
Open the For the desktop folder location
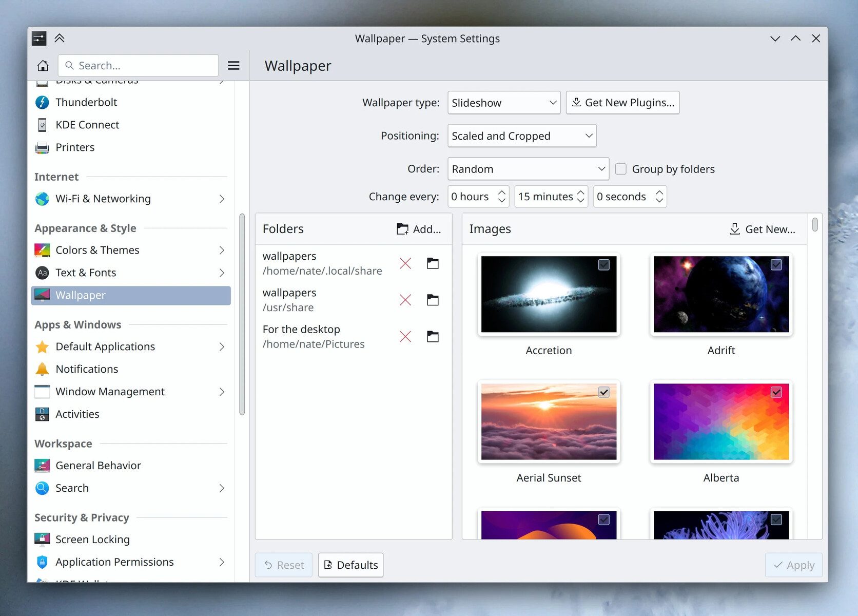433,337
